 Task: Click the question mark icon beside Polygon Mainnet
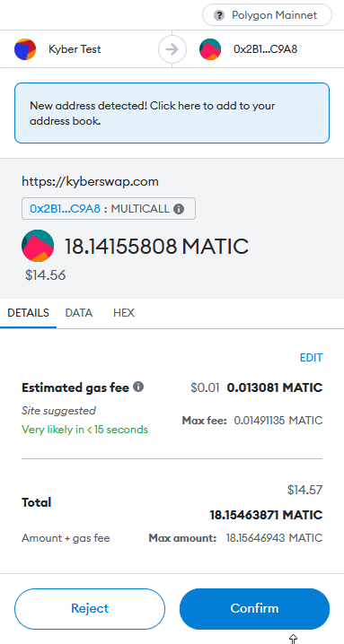coord(219,15)
